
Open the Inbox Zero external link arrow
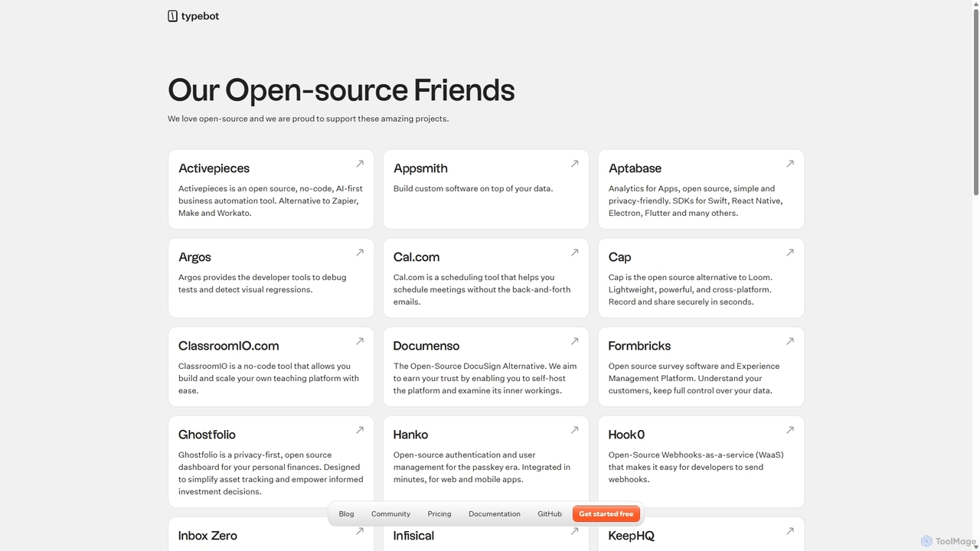point(360,531)
